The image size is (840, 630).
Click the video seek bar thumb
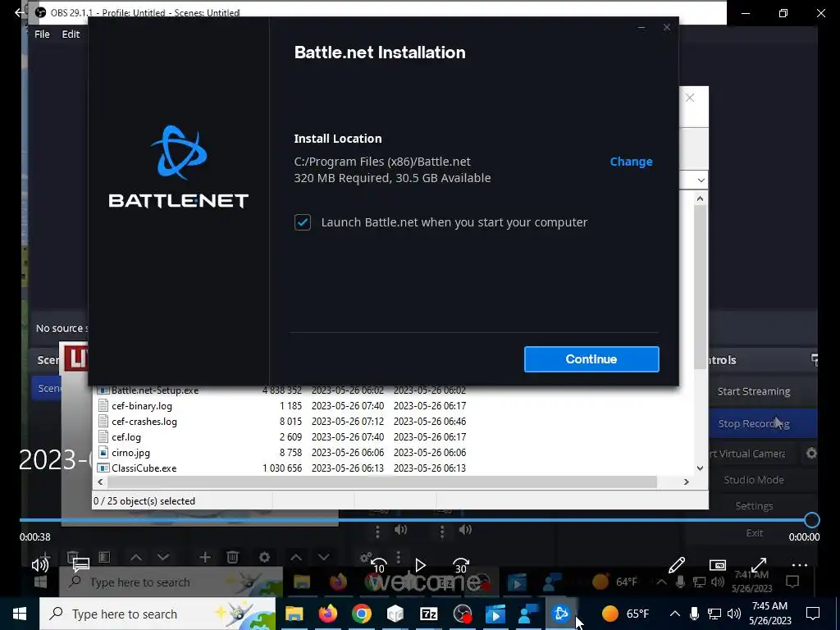(x=811, y=520)
